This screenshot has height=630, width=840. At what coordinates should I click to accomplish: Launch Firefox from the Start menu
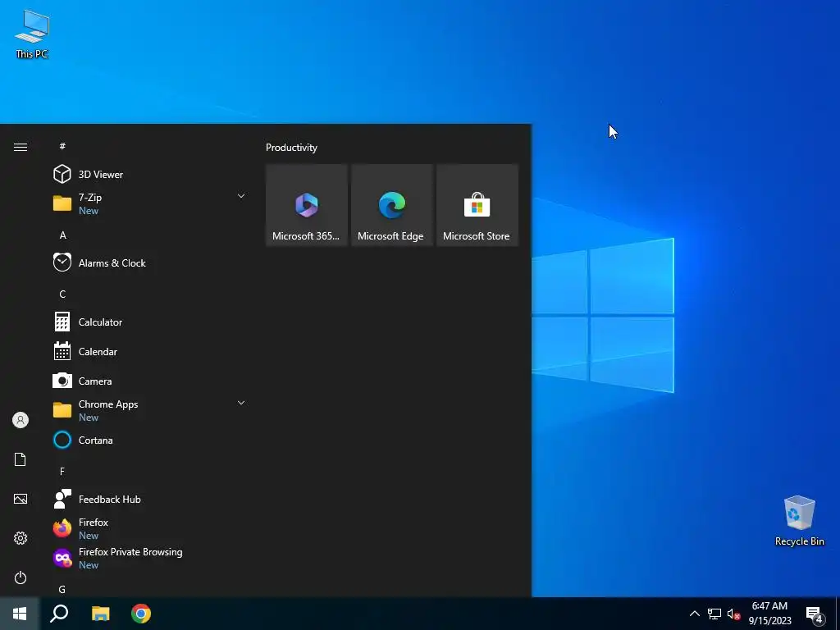[150, 528]
